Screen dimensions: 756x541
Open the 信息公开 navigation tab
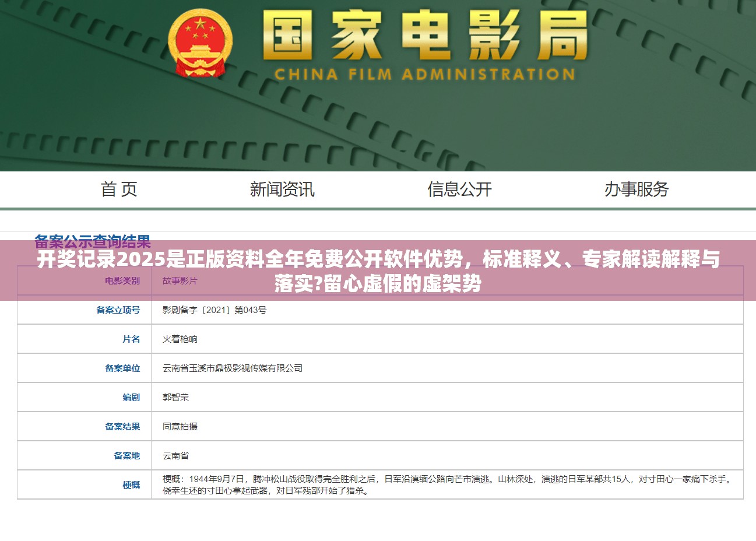click(459, 189)
